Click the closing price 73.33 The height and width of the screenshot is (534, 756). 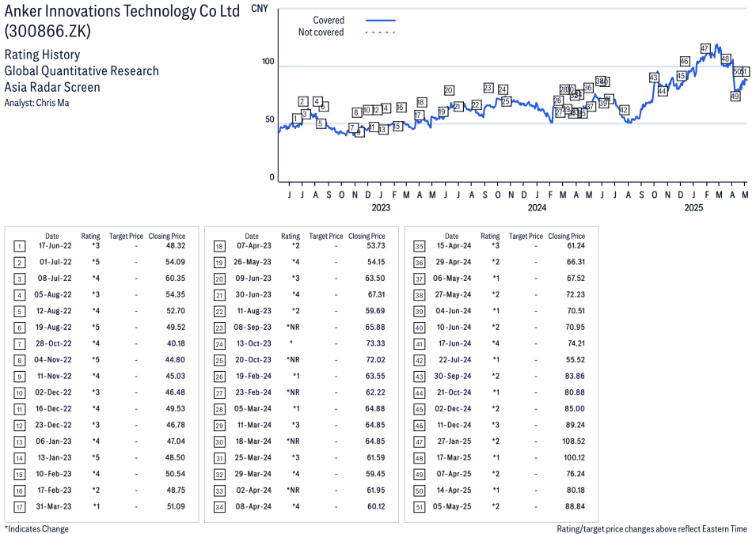coord(375,343)
